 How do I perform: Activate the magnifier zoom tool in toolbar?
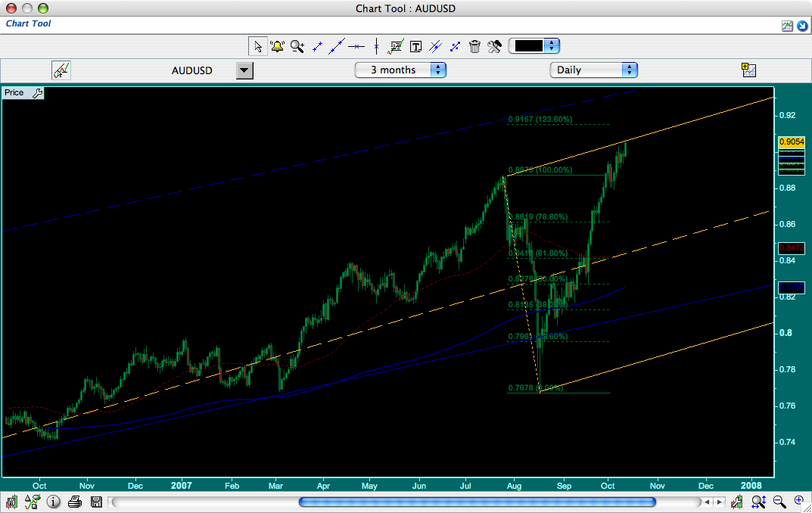(297, 46)
